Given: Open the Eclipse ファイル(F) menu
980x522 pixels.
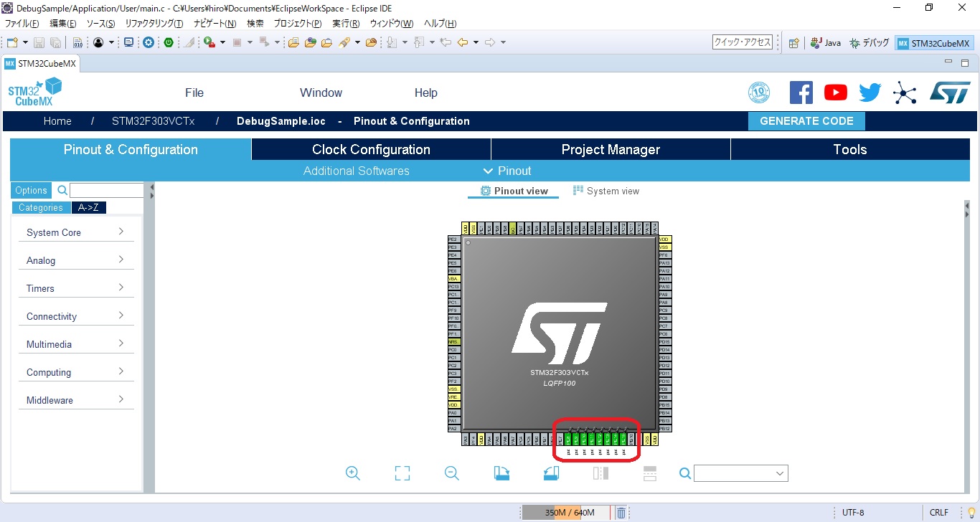Looking at the screenshot, I should point(22,24).
